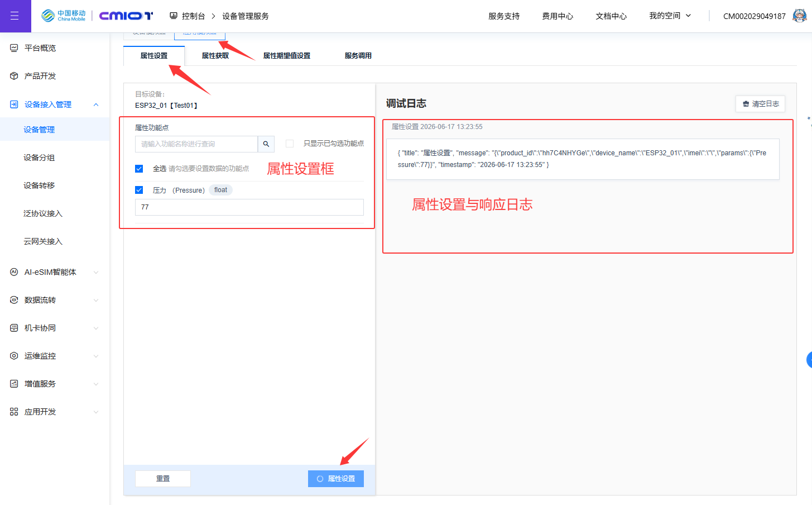Click the China Mobile logo
This screenshot has width=812, height=505.
tap(63, 16)
